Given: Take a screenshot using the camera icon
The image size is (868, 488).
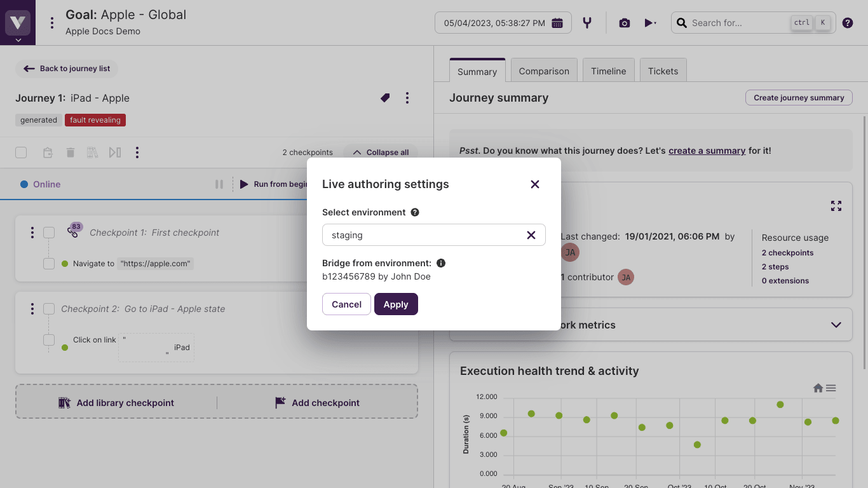Looking at the screenshot, I should coord(624,23).
